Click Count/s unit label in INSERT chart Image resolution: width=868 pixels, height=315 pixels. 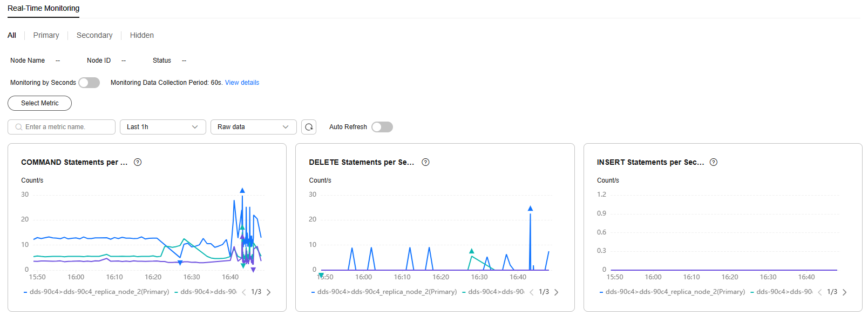[x=608, y=180]
